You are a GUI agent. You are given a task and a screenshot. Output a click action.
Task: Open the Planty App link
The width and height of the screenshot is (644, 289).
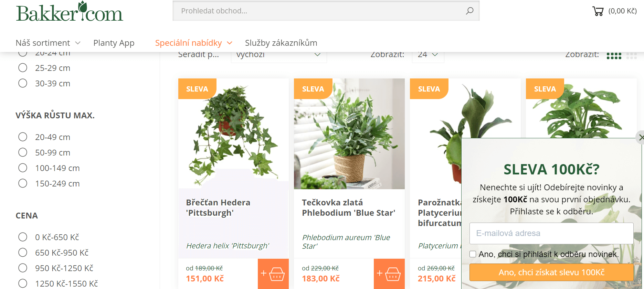tap(114, 43)
